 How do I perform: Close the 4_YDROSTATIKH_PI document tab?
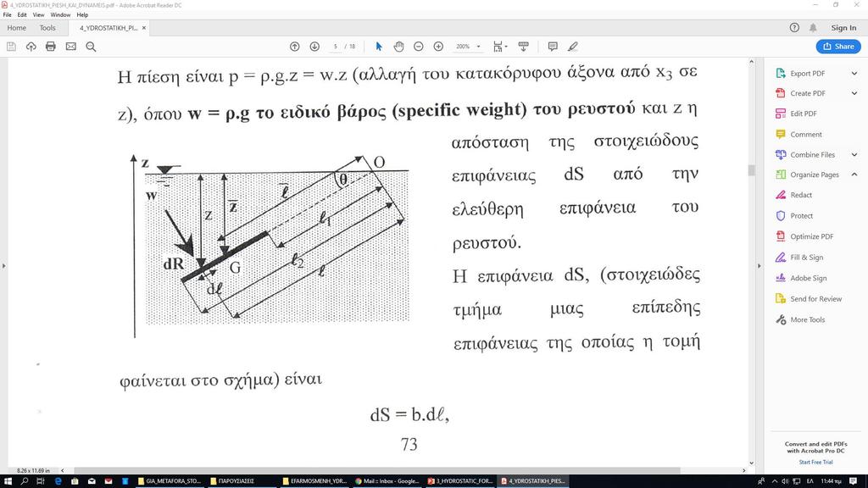(x=144, y=28)
